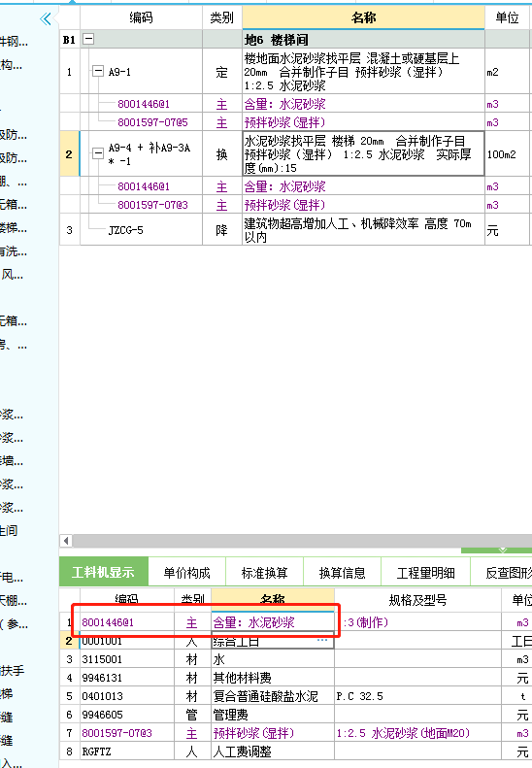Select the 复合普通硅酸盐水泥 name cell
532x768 pixels.
pyautogui.click(x=273, y=696)
